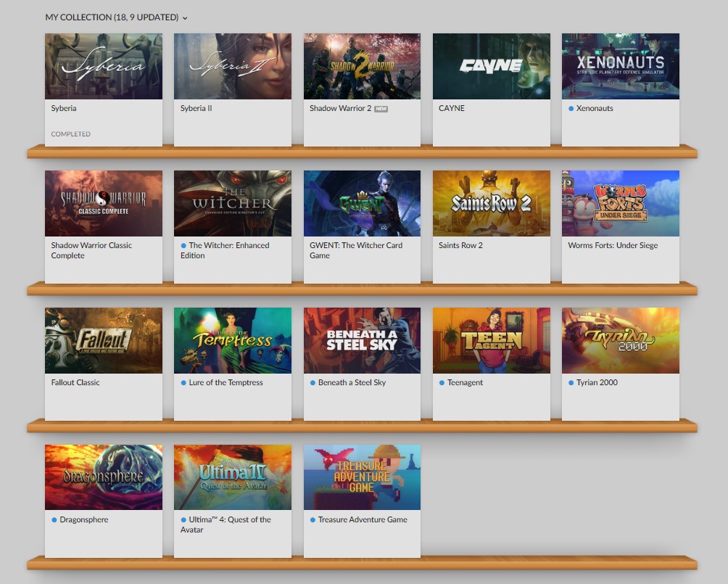Click the update dot beside Tyrian 2000
The width and height of the screenshot is (728, 584).
tap(571, 383)
